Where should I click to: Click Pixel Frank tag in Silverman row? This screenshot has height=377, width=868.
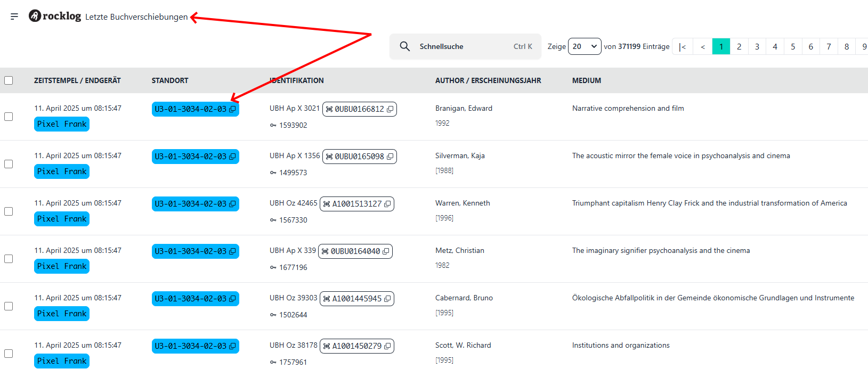pos(62,171)
